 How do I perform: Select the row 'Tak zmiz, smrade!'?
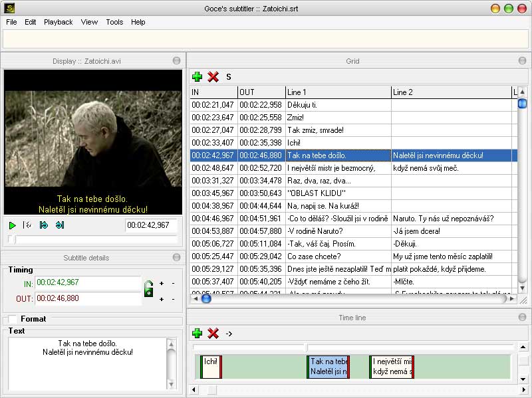354,130
